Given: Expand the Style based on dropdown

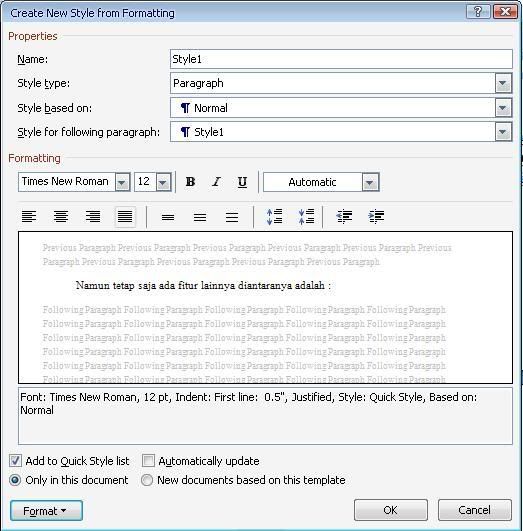Looking at the screenshot, I should [503, 108].
